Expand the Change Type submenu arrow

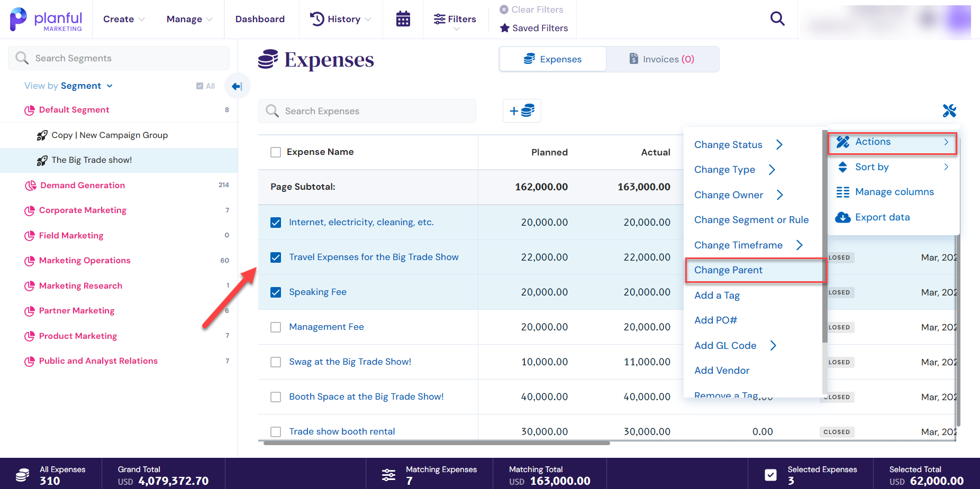(x=772, y=170)
